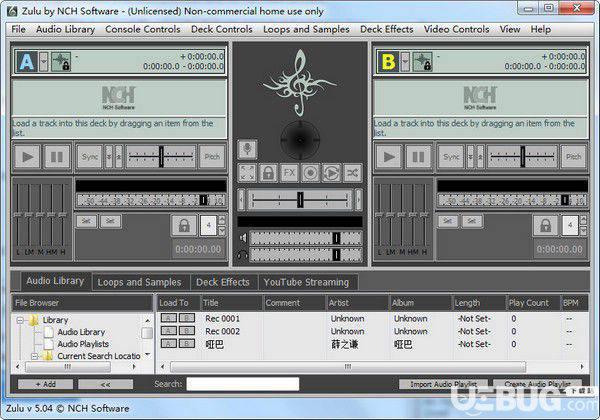Collapse Current Search Location tree node

(x=34, y=356)
